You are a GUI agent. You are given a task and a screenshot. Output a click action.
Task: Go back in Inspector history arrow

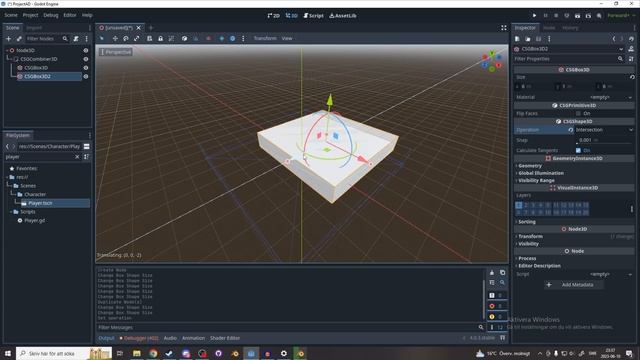coord(614,39)
